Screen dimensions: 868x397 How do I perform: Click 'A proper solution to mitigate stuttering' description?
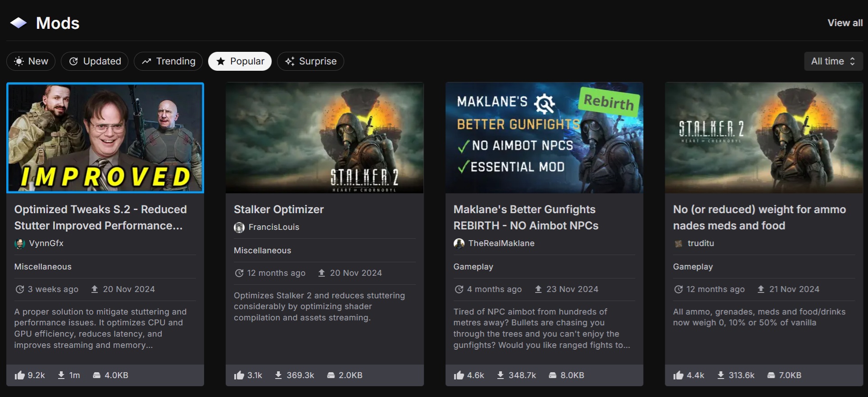click(100, 329)
